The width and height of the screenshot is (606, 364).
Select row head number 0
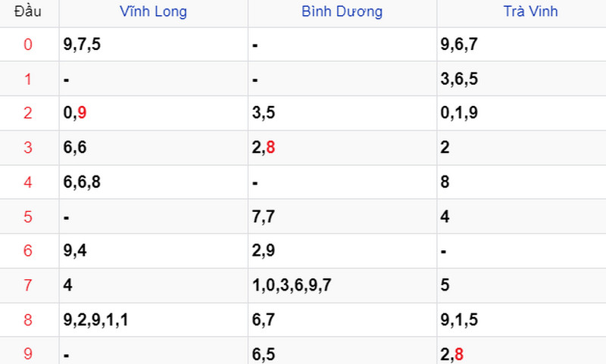[x=28, y=45]
